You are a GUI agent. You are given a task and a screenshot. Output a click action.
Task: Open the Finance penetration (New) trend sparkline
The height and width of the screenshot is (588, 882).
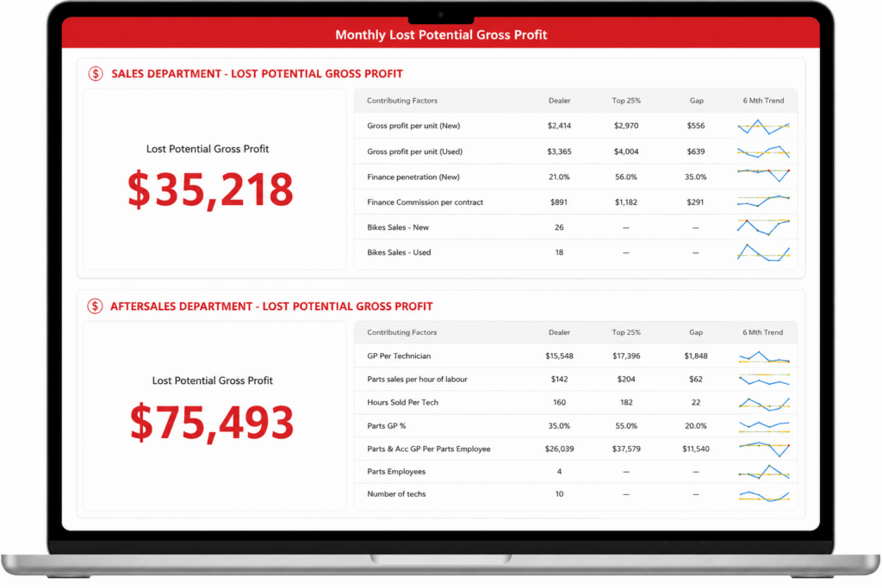point(763,175)
